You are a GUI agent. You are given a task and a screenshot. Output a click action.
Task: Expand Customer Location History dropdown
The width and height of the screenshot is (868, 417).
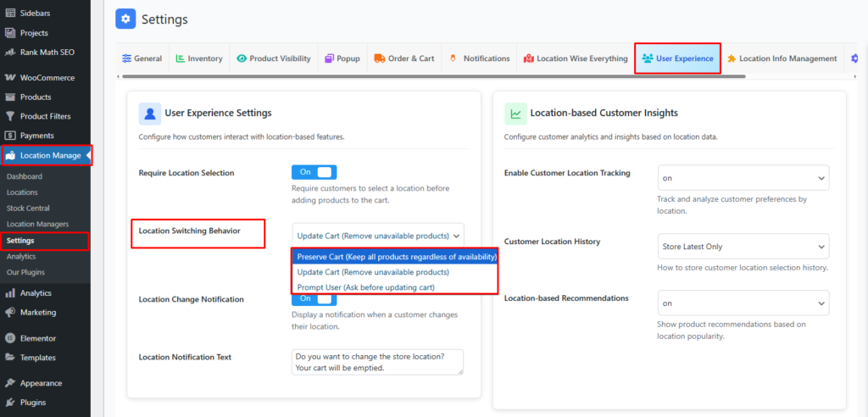743,247
